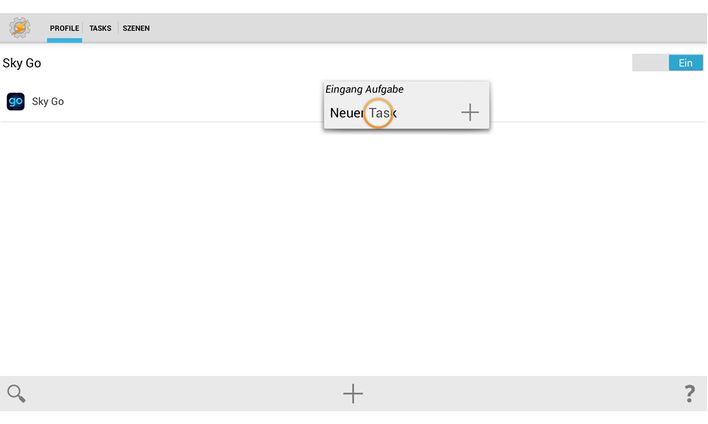
Task: Click the 'Eingang Aufgabe' popup header
Action: [x=364, y=89]
